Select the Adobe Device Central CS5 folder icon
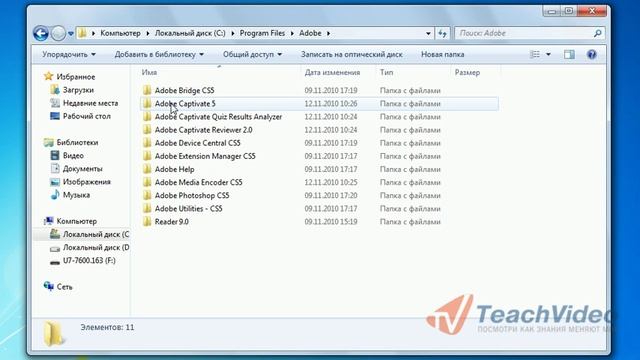This screenshot has height=360, width=640. pyautogui.click(x=147, y=143)
